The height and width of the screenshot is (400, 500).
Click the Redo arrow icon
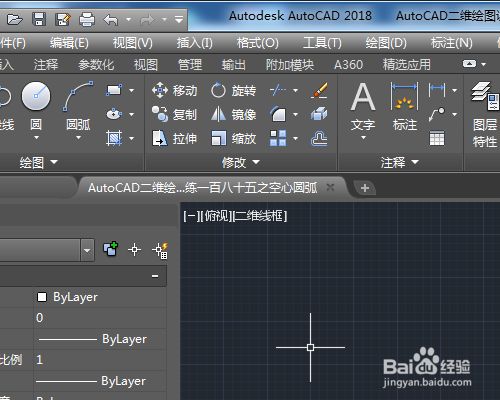tap(147, 20)
